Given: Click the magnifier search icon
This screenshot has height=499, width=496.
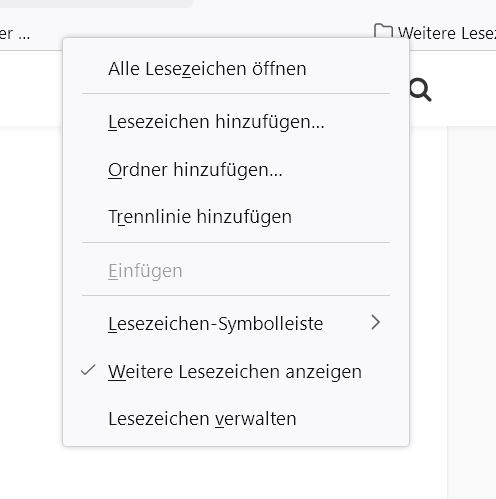Looking at the screenshot, I should (x=420, y=90).
